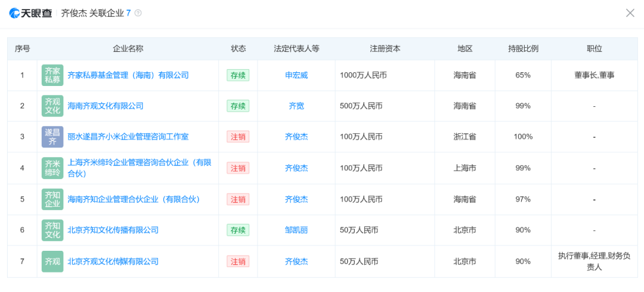Image resolution: width=644 pixels, height=292 pixels.
Task: Open 丽水遂昌齐小米企业管理咨询工作室 link
Action: 128,137
